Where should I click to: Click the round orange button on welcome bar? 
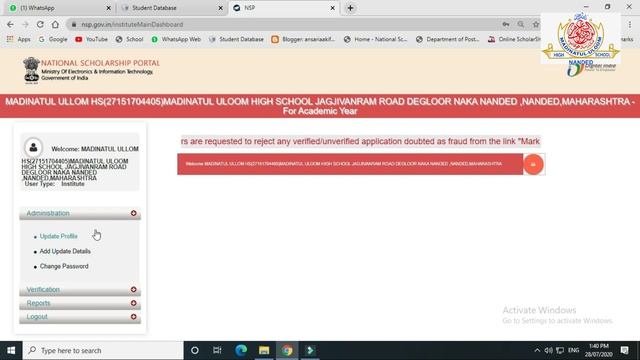(533, 164)
